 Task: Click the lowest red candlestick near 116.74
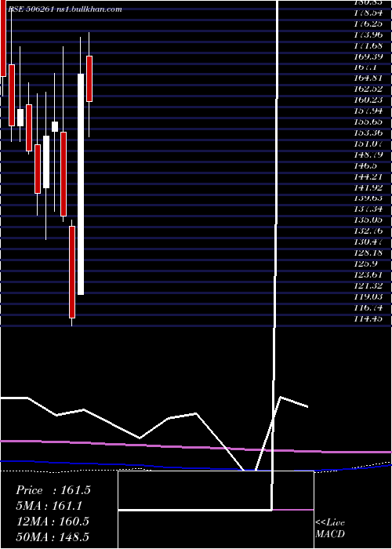point(72,272)
